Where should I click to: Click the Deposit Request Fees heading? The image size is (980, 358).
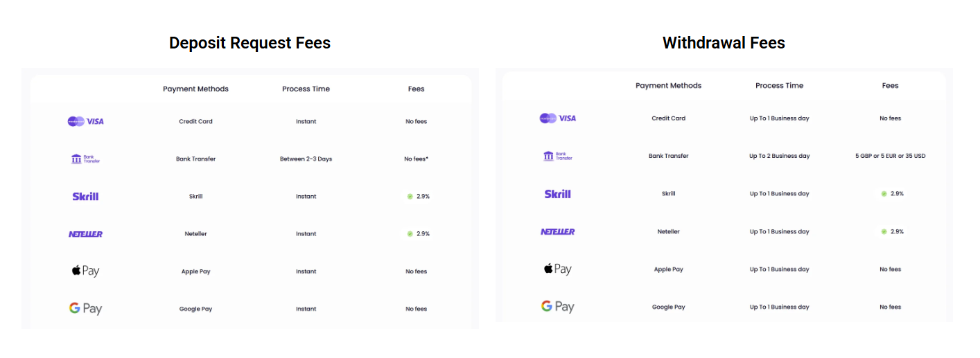click(x=250, y=43)
